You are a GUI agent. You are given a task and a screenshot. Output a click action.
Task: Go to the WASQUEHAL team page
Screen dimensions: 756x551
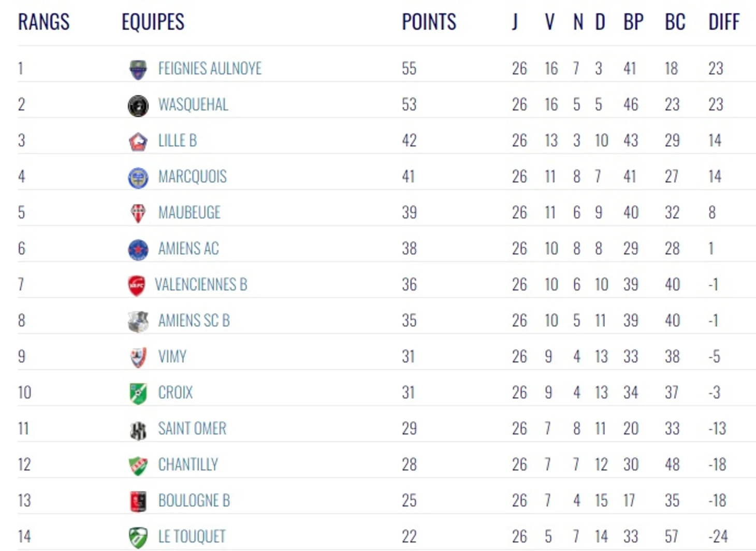[193, 105]
